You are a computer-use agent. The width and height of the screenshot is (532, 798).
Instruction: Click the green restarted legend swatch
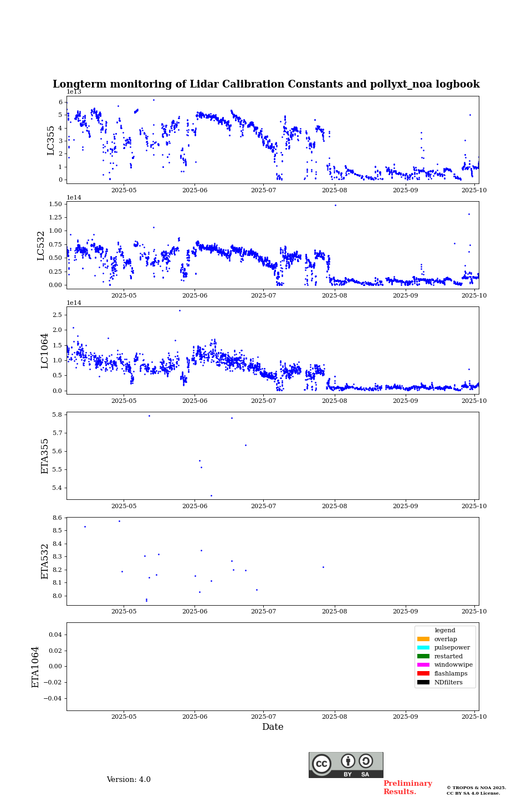[x=423, y=656]
